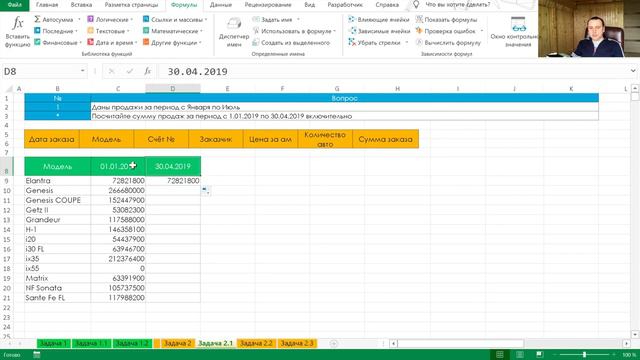This screenshot has height=360, width=640.
Task: Click vertical scrollbar down arrow
Action: coord(635,334)
